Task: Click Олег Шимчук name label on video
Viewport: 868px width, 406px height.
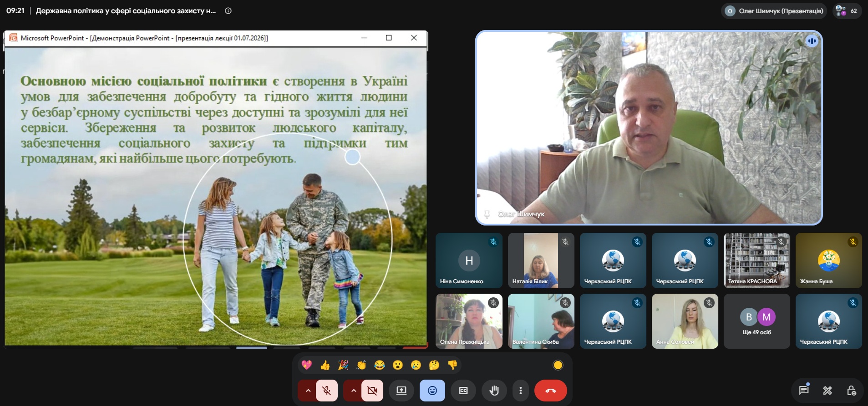Action: pyautogui.click(x=521, y=214)
